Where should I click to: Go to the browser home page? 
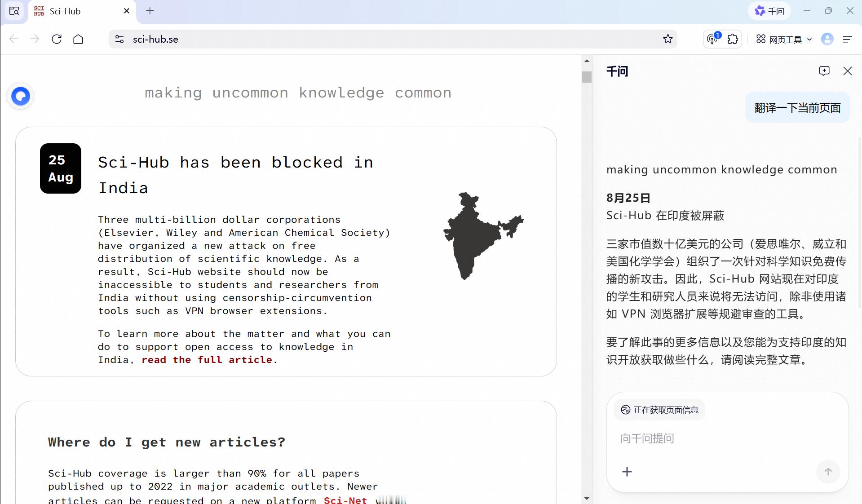pyautogui.click(x=78, y=39)
